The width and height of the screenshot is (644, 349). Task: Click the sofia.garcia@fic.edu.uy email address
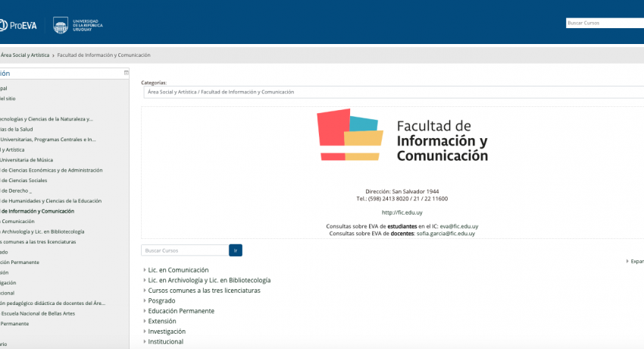[445, 234]
